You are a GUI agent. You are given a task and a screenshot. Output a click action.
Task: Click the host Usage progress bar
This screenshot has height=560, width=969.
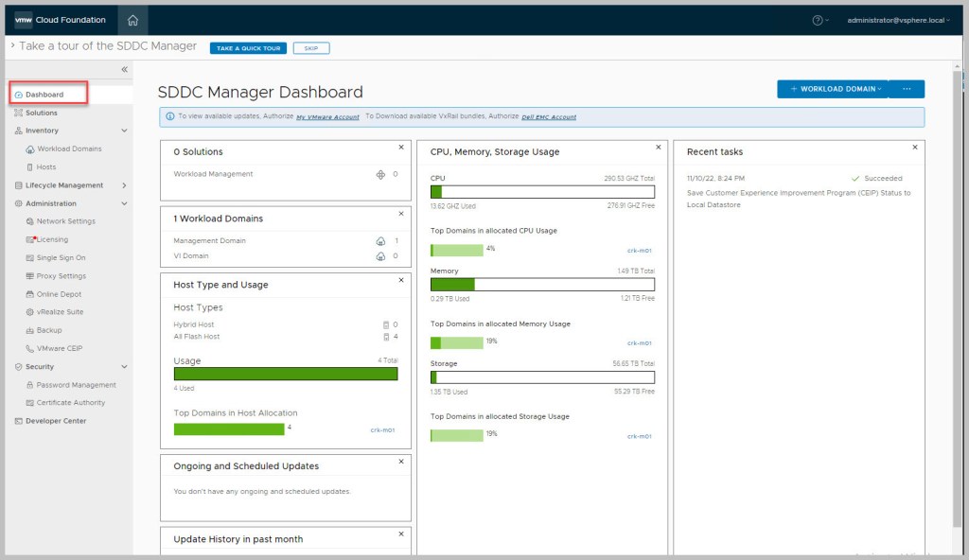(286, 374)
